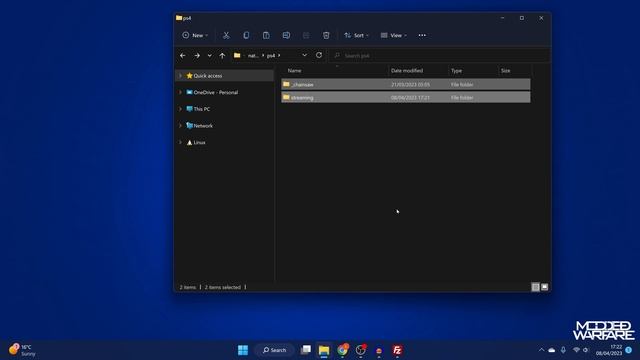
Task: Click the Paste clipboard icon
Action: [x=266, y=36]
